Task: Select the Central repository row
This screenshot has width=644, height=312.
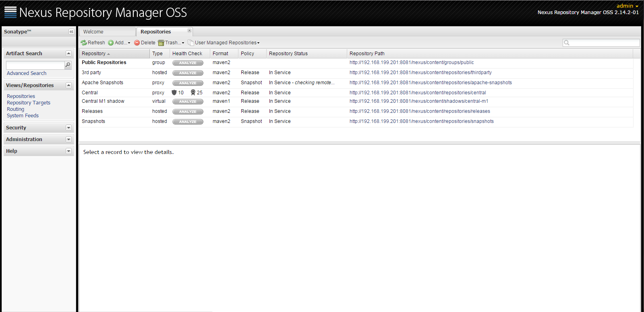Action: click(356, 93)
